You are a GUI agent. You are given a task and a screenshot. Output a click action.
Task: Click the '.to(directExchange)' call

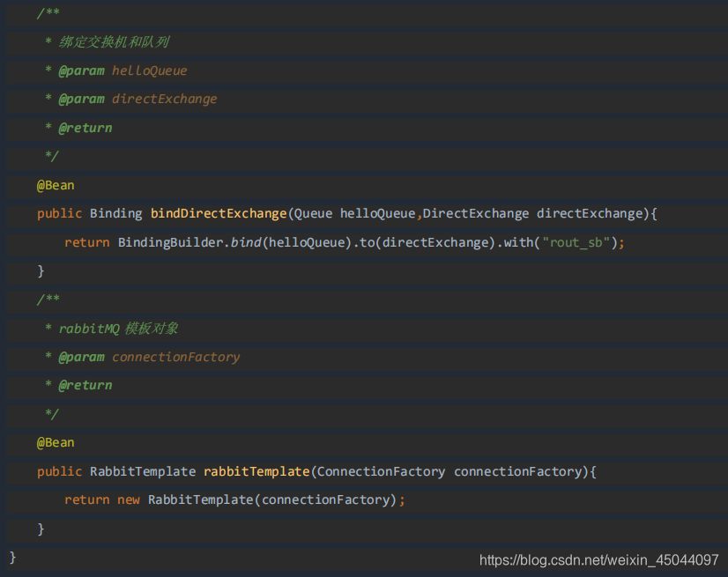tap(424, 242)
